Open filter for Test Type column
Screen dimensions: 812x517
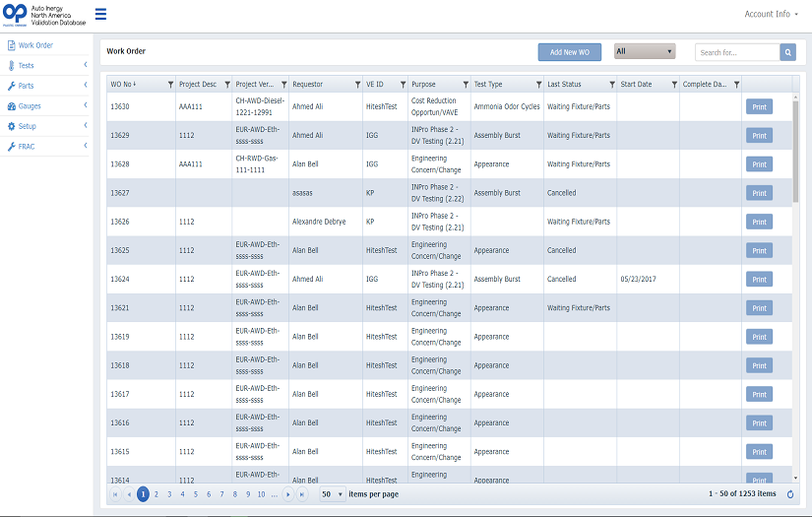pos(538,85)
